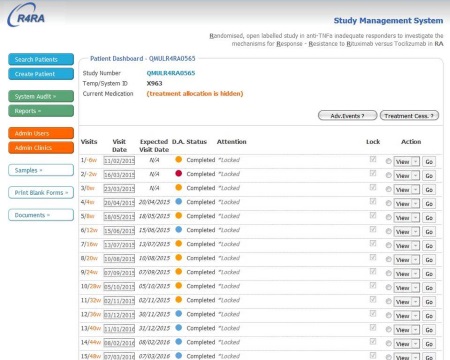Click visit date field 20/04/2015

pos(119,203)
